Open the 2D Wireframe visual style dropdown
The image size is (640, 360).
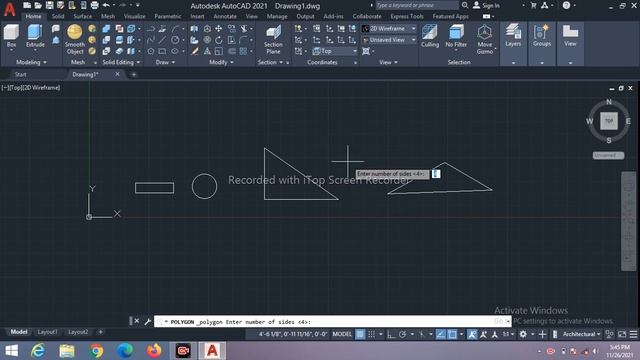pos(389,29)
